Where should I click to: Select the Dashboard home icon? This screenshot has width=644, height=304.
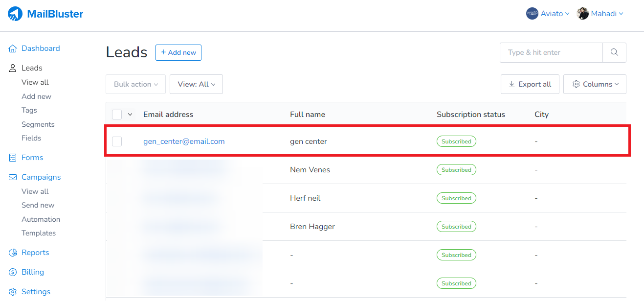tap(12, 48)
